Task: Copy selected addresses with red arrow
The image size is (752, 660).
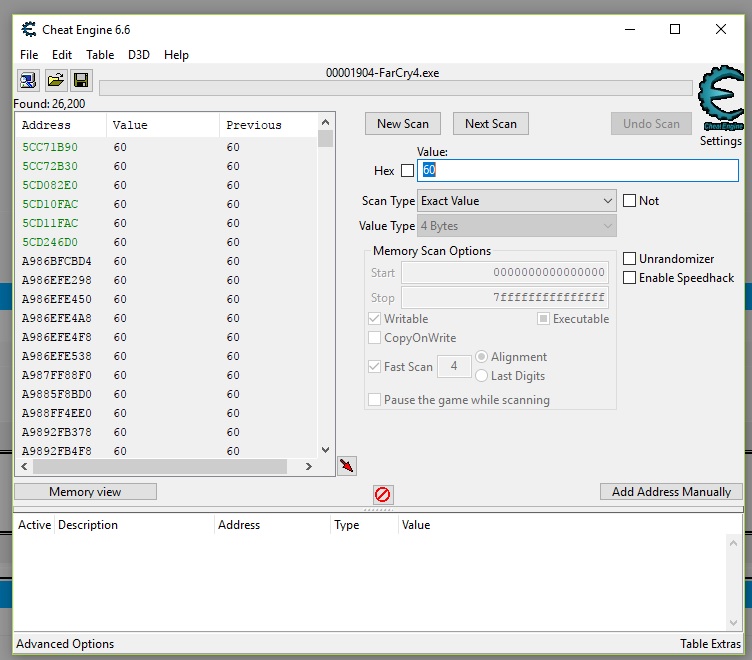Action: tap(347, 466)
